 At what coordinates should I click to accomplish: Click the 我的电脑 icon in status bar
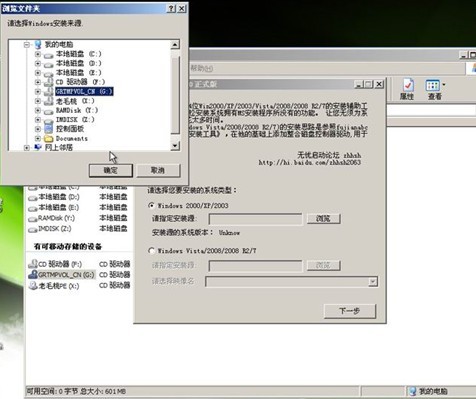(413, 391)
